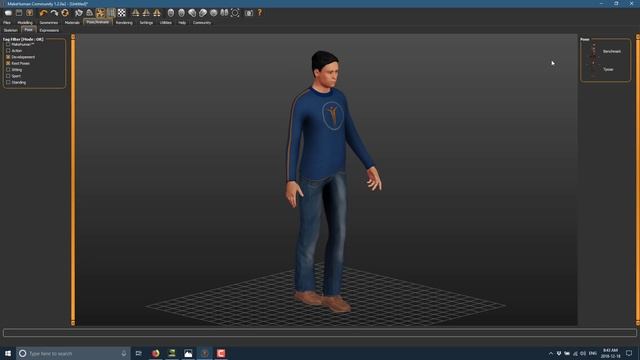Image resolution: width=640 pixels, height=360 pixels.
Task: Grab a screenshot with camera icon
Action: 249,13
